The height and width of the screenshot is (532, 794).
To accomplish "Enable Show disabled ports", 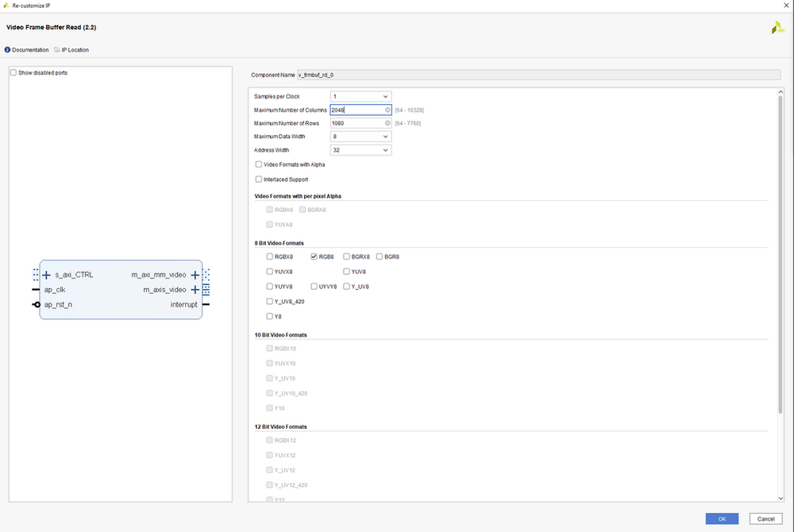I will [x=13, y=72].
